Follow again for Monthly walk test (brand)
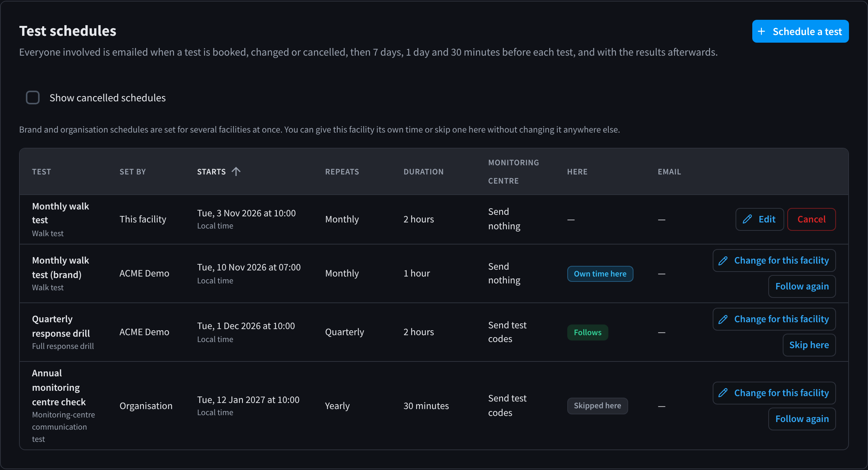The image size is (868, 470). pyautogui.click(x=802, y=286)
